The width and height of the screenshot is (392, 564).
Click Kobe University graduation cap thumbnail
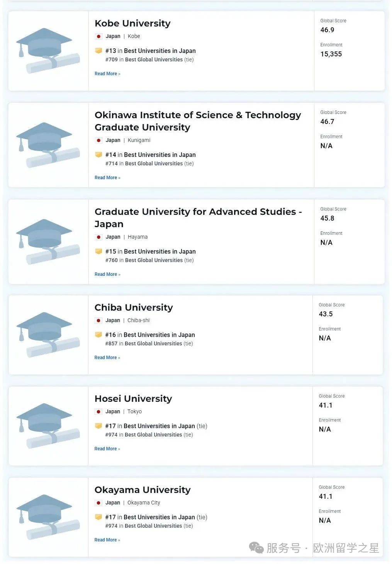(x=48, y=51)
